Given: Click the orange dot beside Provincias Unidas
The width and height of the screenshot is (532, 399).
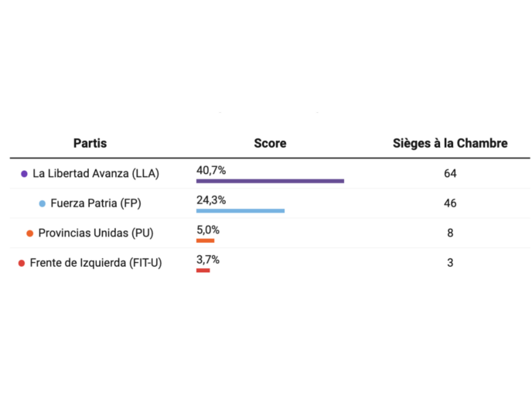Looking at the screenshot, I should click(x=30, y=233).
